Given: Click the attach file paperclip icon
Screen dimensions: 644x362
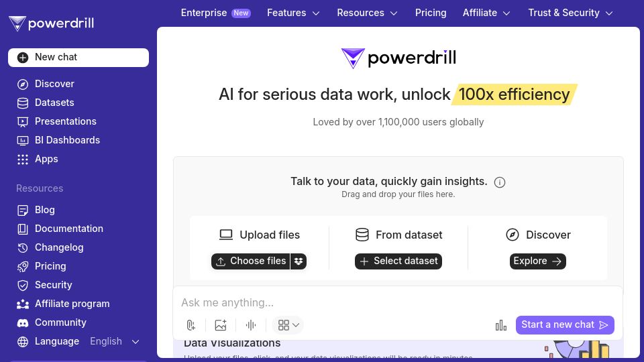Looking at the screenshot, I should [191, 325].
